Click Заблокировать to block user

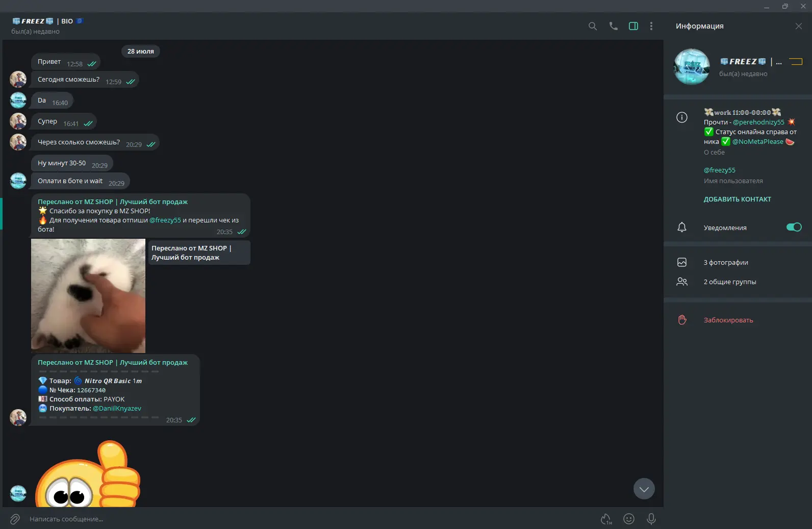(728, 320)
